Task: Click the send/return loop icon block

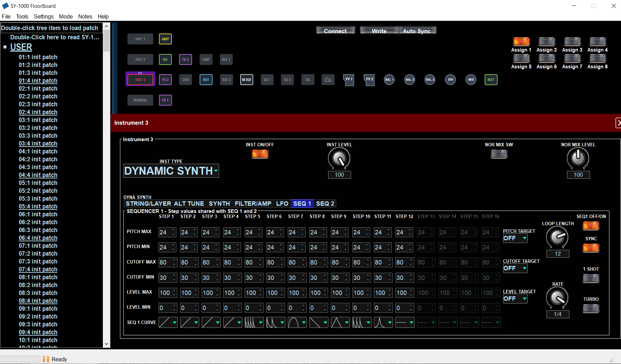Action: tap(328, 80)
